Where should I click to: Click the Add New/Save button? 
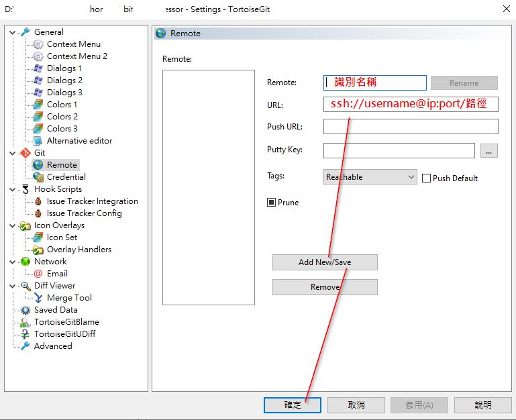tap(325, 262)
